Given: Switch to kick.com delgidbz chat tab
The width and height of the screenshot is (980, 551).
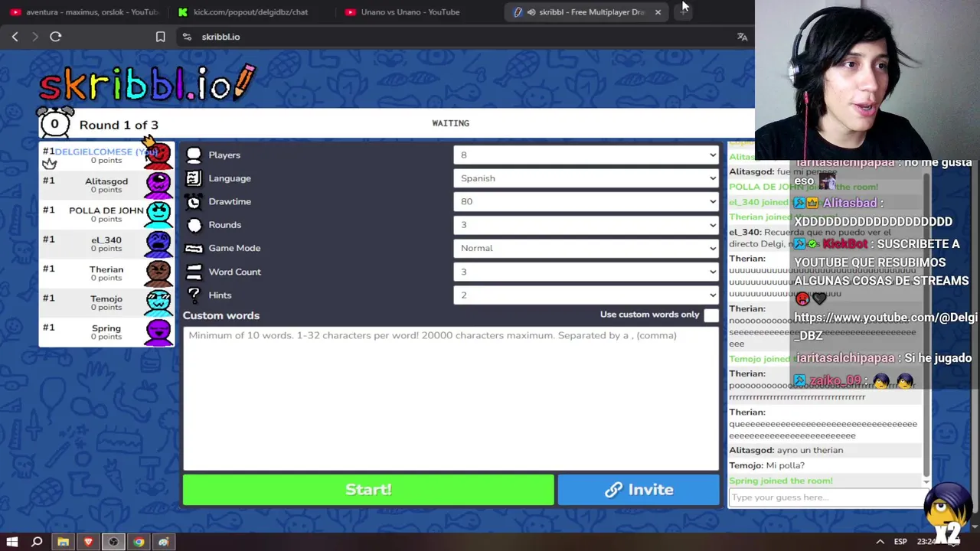Looking at the screenshot, I should (250, 11).
